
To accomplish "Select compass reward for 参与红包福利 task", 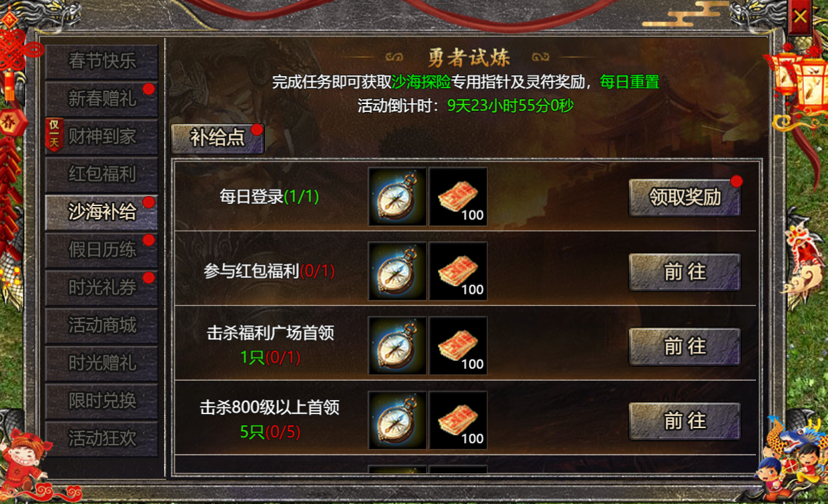I will pos(397,271).
